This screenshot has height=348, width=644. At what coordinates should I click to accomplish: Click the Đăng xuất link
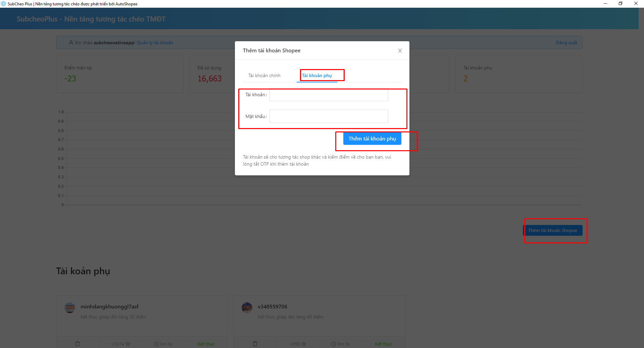pyautogui.click(x=566, y=43)
